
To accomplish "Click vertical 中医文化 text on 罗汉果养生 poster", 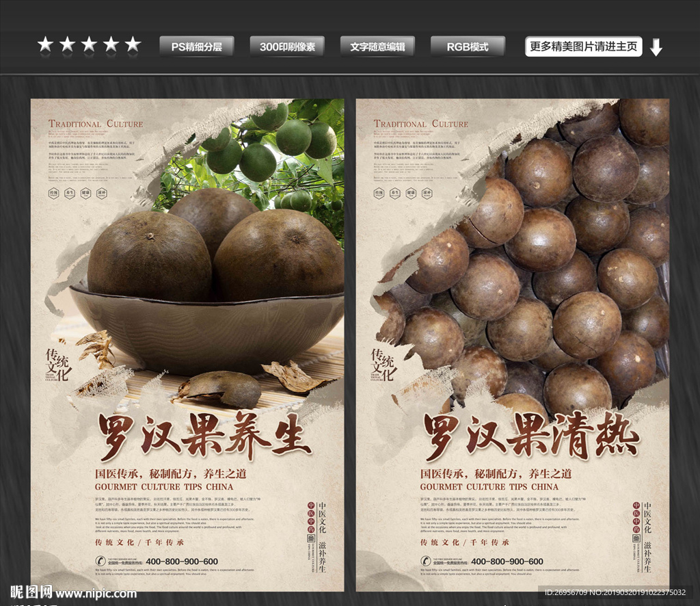I will tap(323, 517).
